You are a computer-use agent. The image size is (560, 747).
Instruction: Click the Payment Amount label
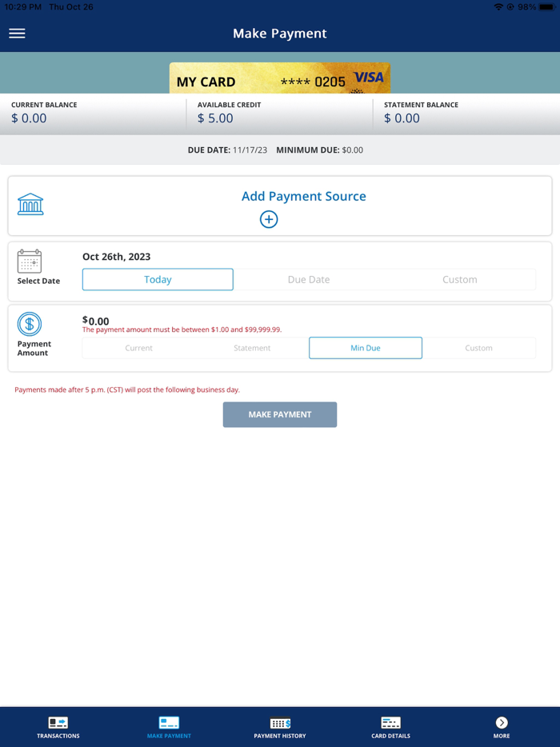pos(34,348)
